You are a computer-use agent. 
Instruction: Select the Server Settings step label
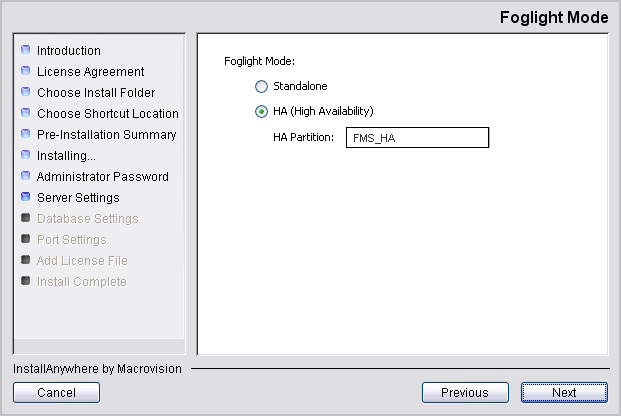pyautogui.click(x=78, y=198)
